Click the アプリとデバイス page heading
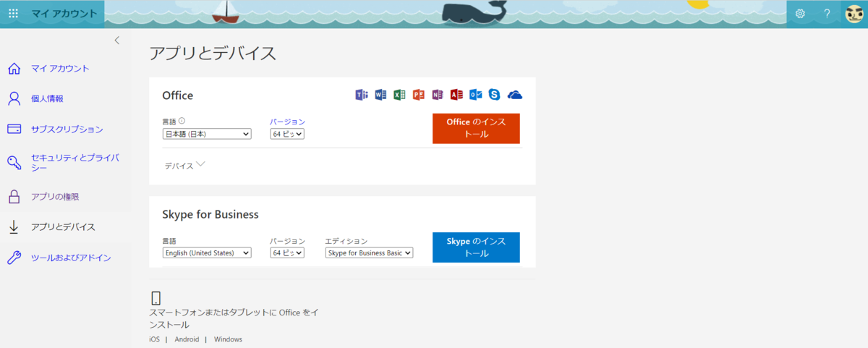Viewport: 868px width, 348px height. (x=213, y=53)
